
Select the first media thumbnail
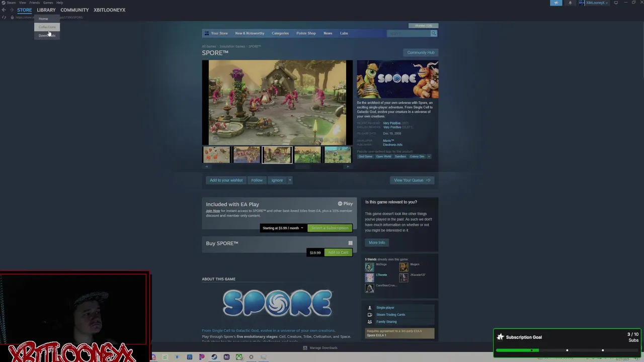click(216, 155)
